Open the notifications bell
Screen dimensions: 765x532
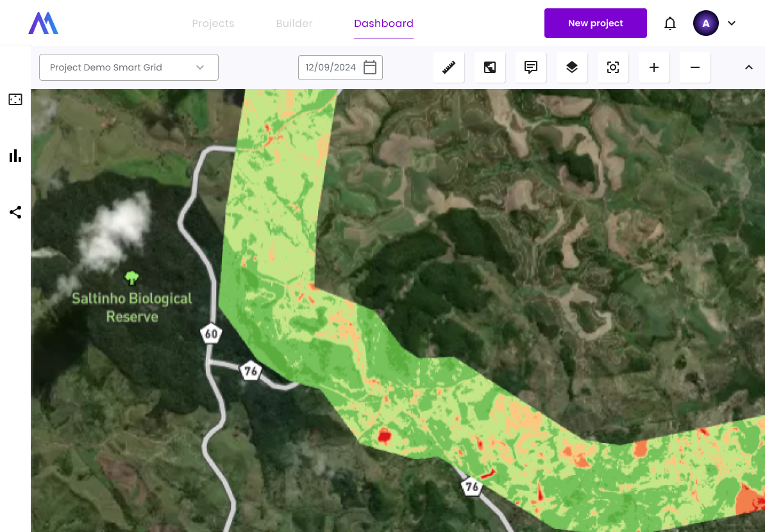click(x=670, y=24)
